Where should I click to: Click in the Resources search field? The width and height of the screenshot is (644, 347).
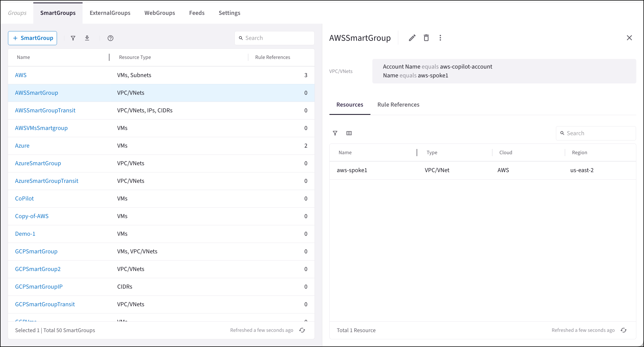(x=596, y=133)
